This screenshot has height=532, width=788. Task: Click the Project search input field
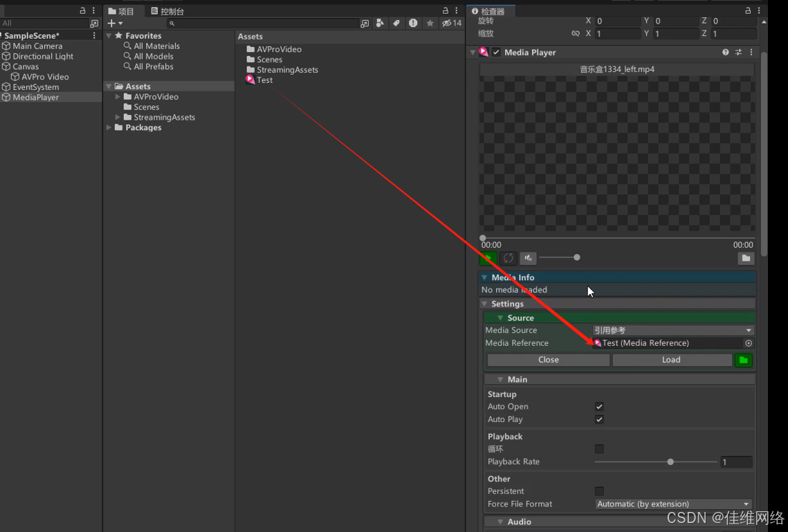264,23
